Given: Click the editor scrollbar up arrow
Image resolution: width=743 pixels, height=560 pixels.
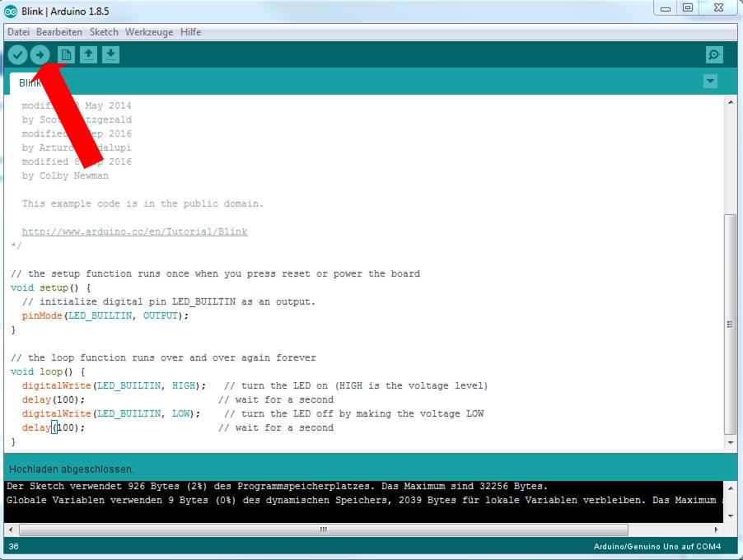Looking at the screenshot, I should 731,102.
